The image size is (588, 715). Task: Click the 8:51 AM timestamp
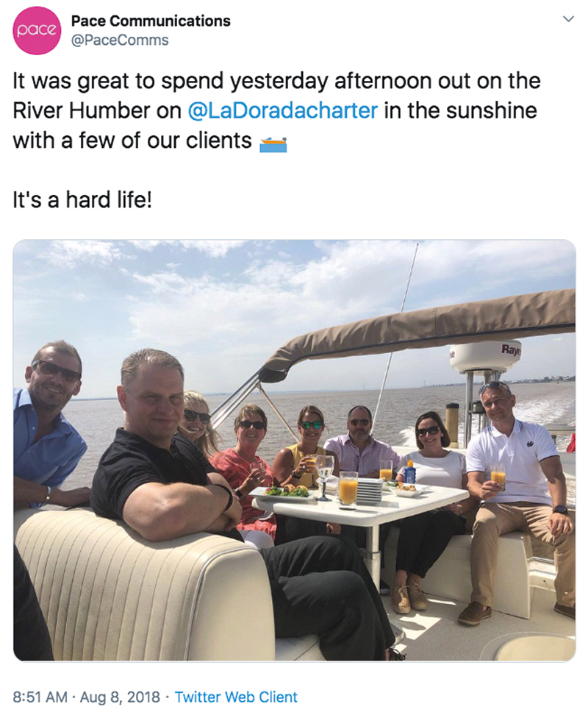tap(40, 697)
